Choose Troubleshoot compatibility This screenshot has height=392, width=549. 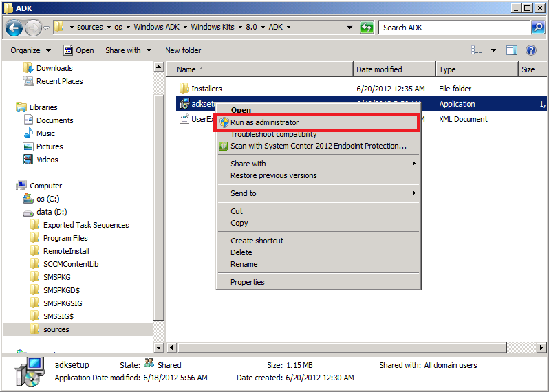(x=273, y=134)
